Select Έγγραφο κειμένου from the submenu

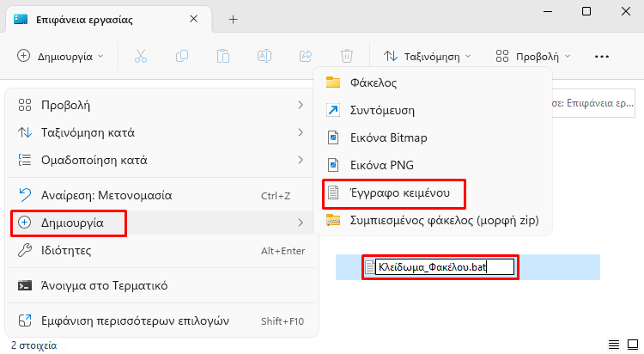pyautogui.click(x=399, y=193)
